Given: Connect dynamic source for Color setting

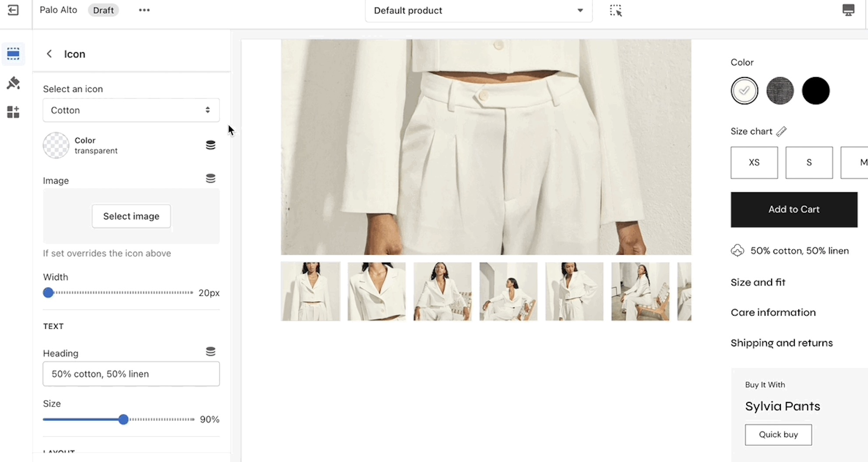Looking at the screenshot, I should 211,145.
